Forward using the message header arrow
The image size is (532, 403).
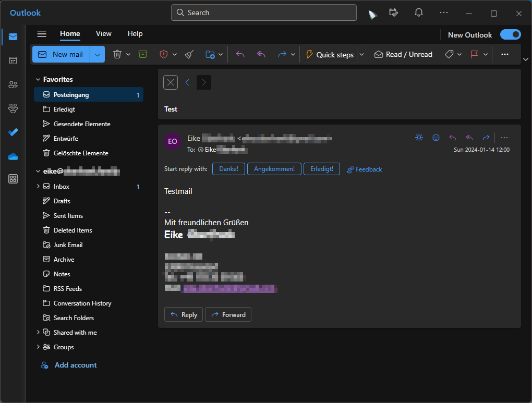(x=486, y=138)
